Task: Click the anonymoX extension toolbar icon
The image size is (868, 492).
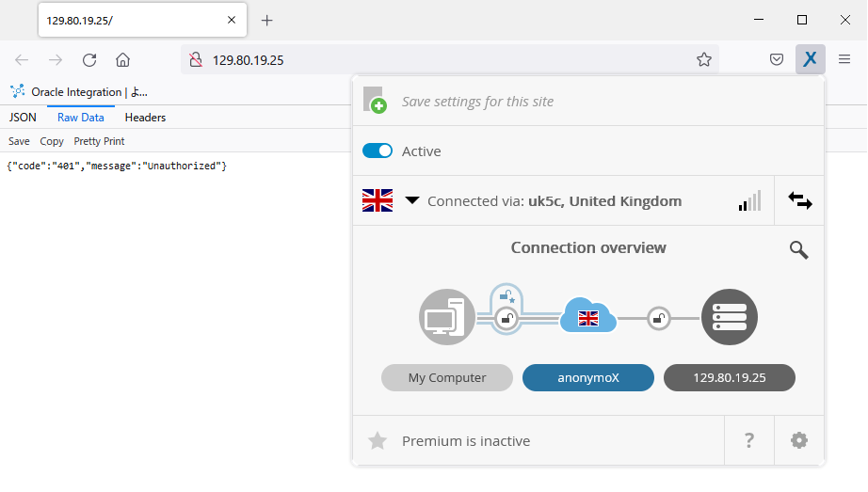Action: click(810, 59)
